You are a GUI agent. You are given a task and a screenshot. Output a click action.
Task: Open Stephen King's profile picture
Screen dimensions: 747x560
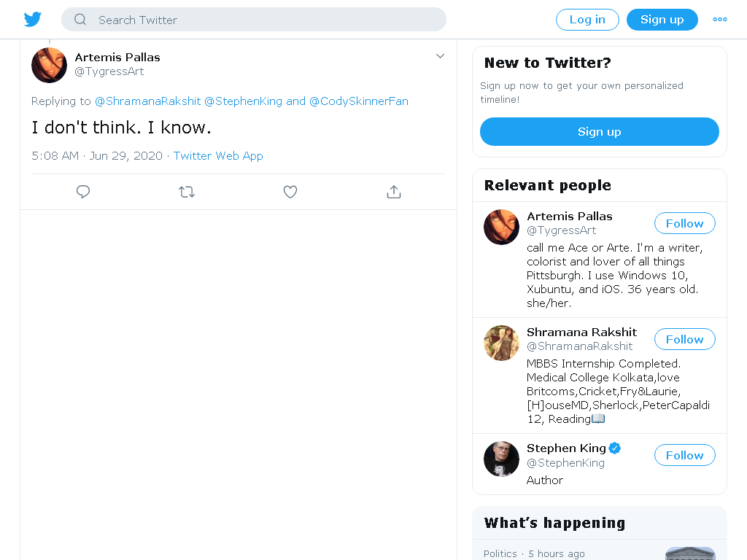pos(501,459)
